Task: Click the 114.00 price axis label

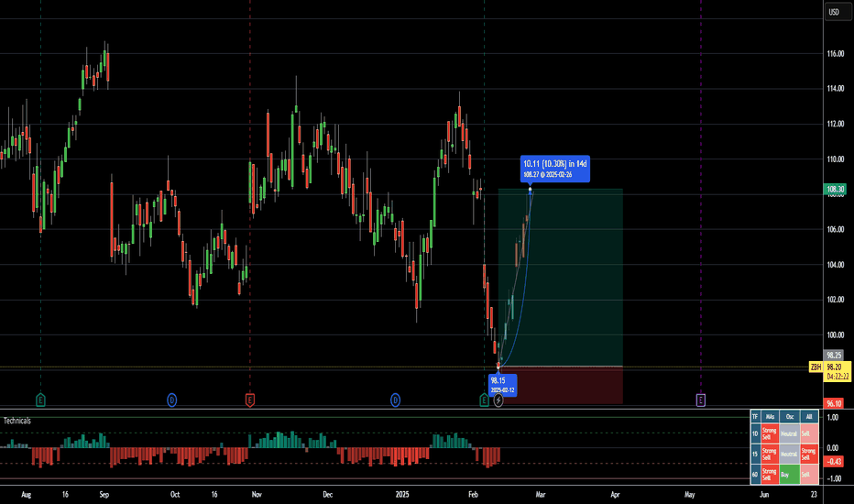Action: tap(835, 88)
